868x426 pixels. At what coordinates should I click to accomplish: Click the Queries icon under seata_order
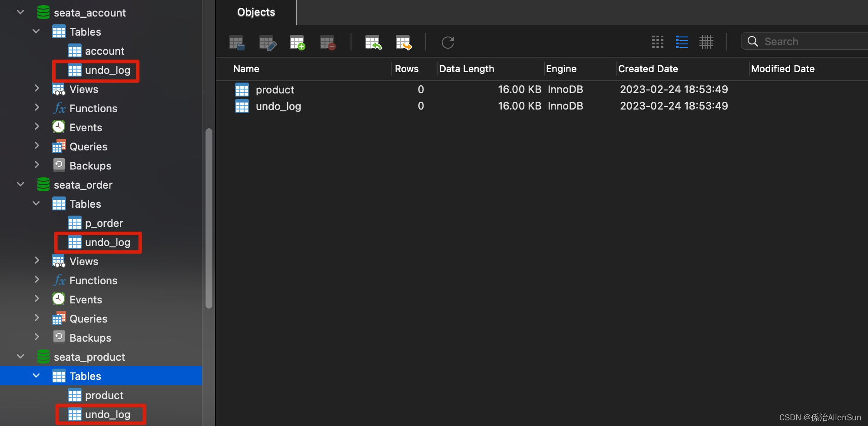coord(59,319)
